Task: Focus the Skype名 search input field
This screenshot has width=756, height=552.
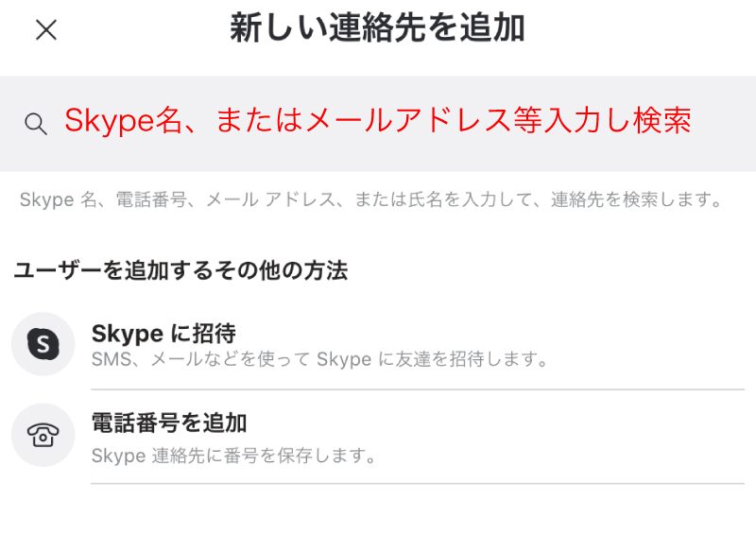Action: click(x=378, y=124)
